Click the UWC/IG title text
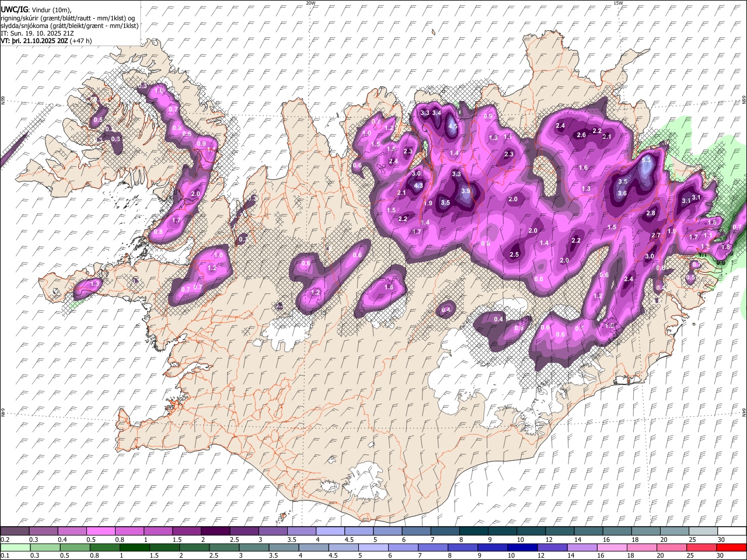The width and height of the screenshot is (747, 560). [14, 9]
